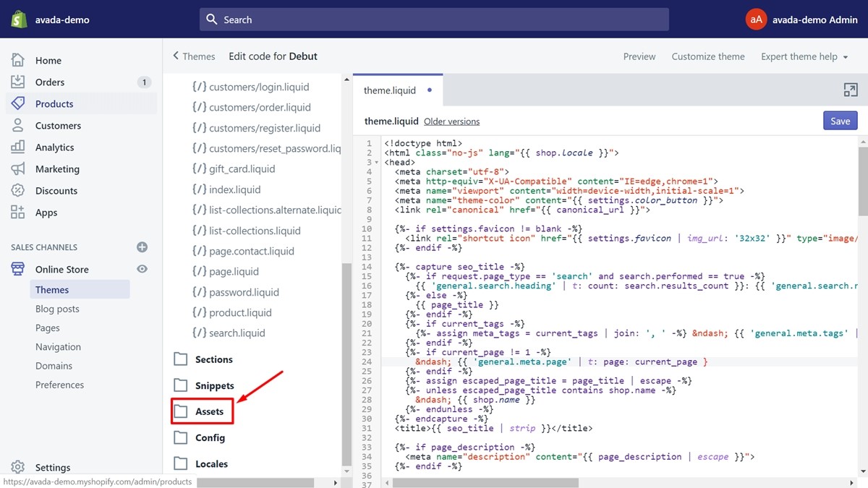
Task: Open Orders in the sidebar
Action: (50, 82)
